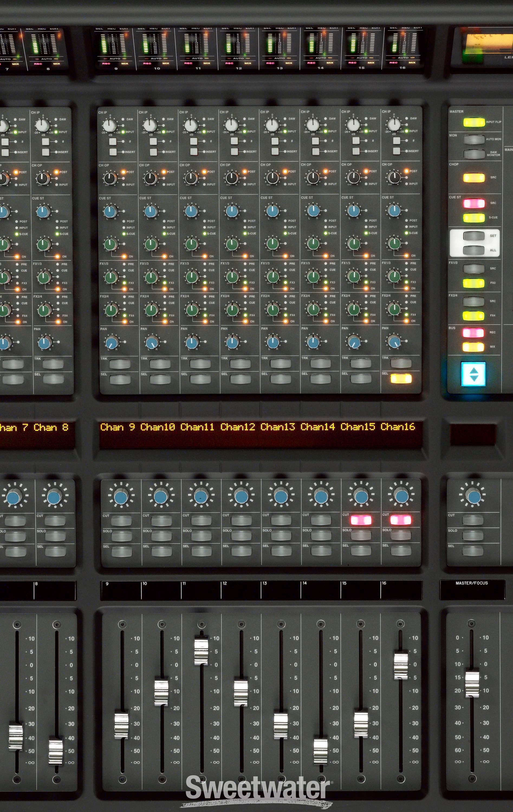Click channel 8's TRK button
Viewport: 513px width, 812px height.
pos(53,364)
